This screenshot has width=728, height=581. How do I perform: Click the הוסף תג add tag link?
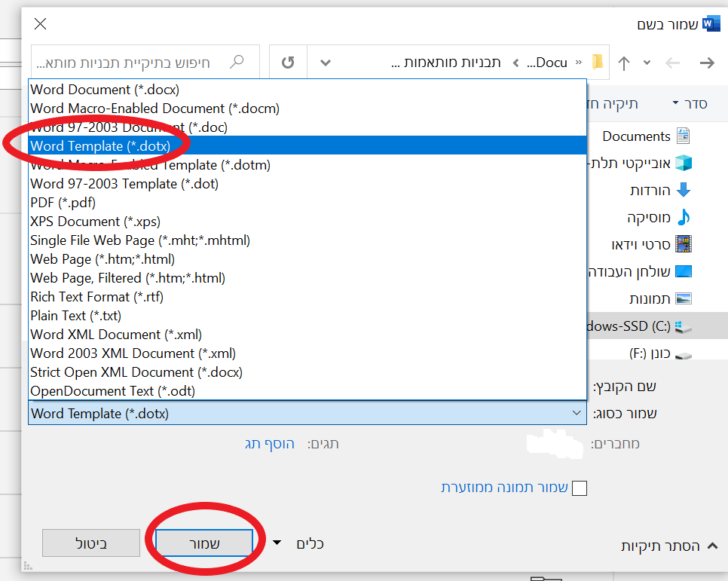click(x=270, y=444)
